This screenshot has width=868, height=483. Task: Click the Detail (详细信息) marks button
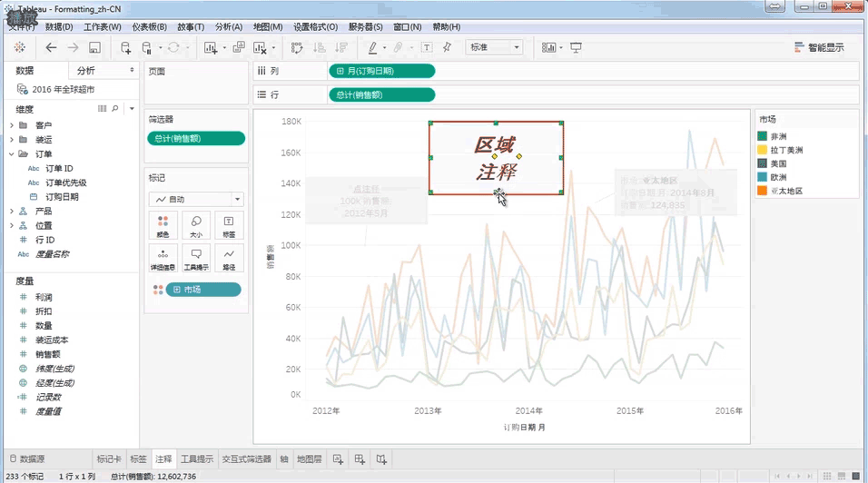[x=163, y=258]
